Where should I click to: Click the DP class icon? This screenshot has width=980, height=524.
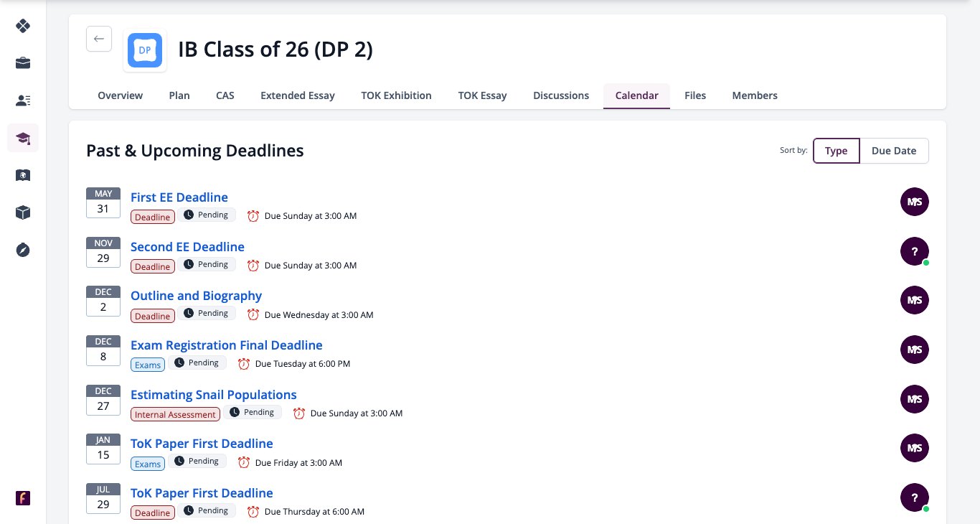pyautogui.click(x=145, y=50)
